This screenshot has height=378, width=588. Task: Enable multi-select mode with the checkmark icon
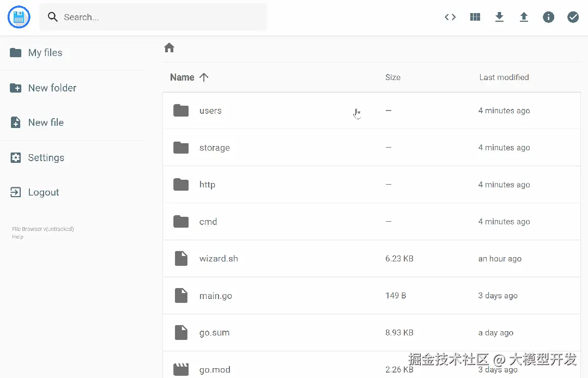click(573, 17)
